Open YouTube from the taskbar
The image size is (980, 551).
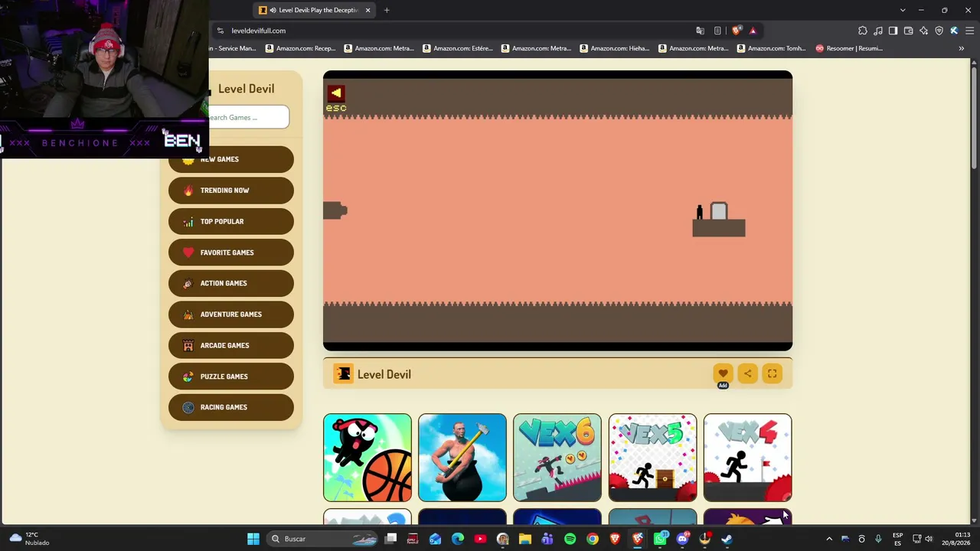(480, 539)
